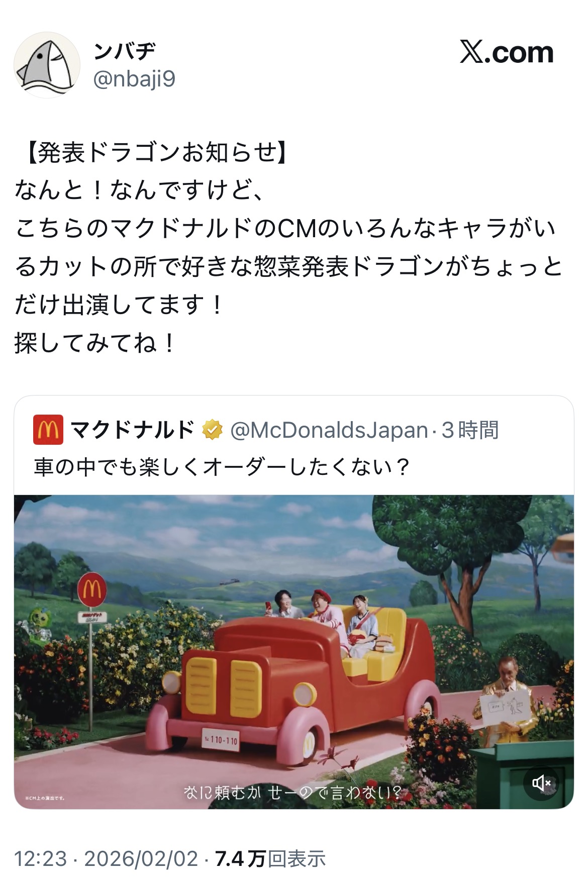Image resolution: width=588 pixels, height=882 pixels.
Task: Open the @nbaji9 handle link
Action: coord(134,79)
